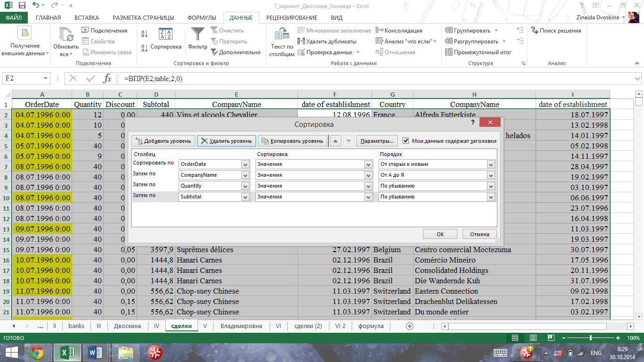Click the Undo arrow icon
Image resolution: width=644 pixels, height=362 pixels.
(37, 6)
